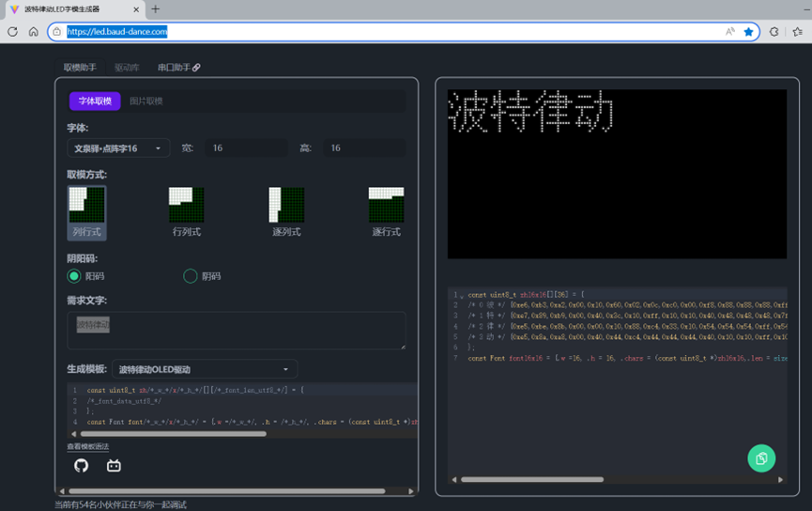Viewport: 812px width, 511px height.
Task: Click output code line for 动
Action: click(x=628, y=337)
